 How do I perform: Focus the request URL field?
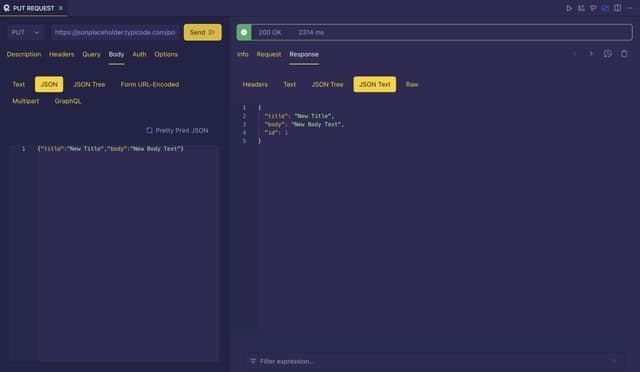tap(115, 32)
